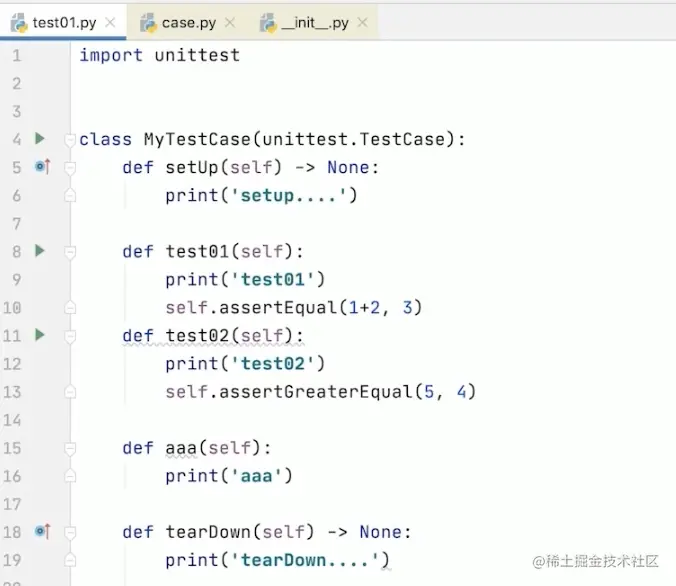Click fold end marker on print('setup....') line
Screen dimensions: 676x586
pyautogui.click(x=70, y=195)
